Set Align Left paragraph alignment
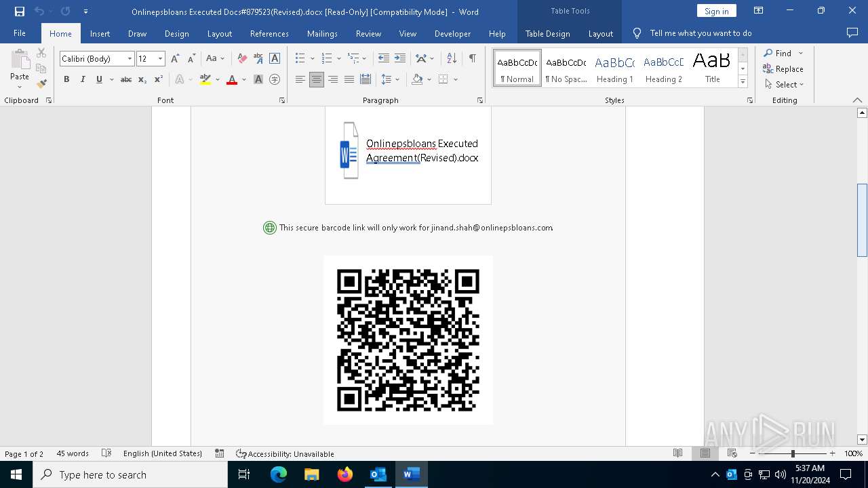The width and height of the screenshot is (868, 488). tap(300, 79)
